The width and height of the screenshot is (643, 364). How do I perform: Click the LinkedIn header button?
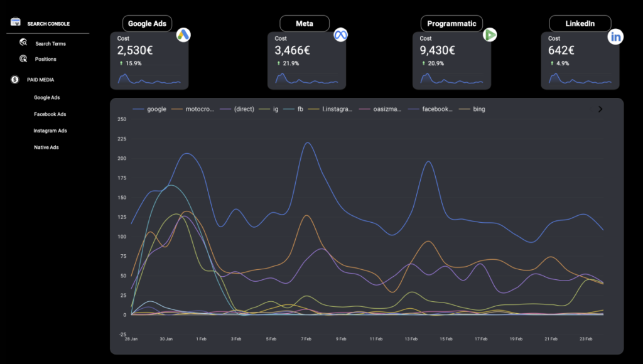pyautogui.click(x=580, y=24)
